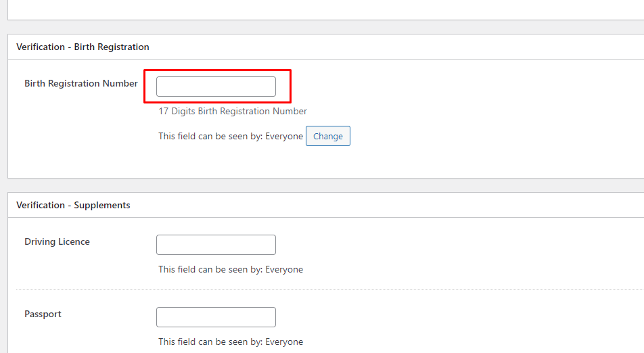This screenshot has height=353, width=644.
Task: Focus the Driving Licence text box
Action: 216,245
